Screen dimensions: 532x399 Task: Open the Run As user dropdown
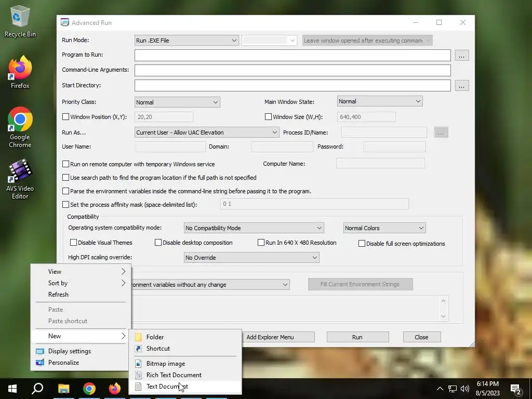207,132
